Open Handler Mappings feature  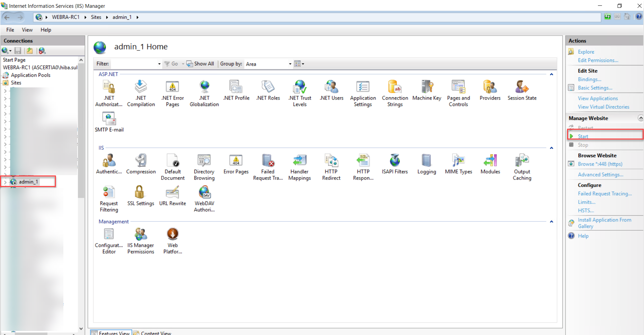299,167
